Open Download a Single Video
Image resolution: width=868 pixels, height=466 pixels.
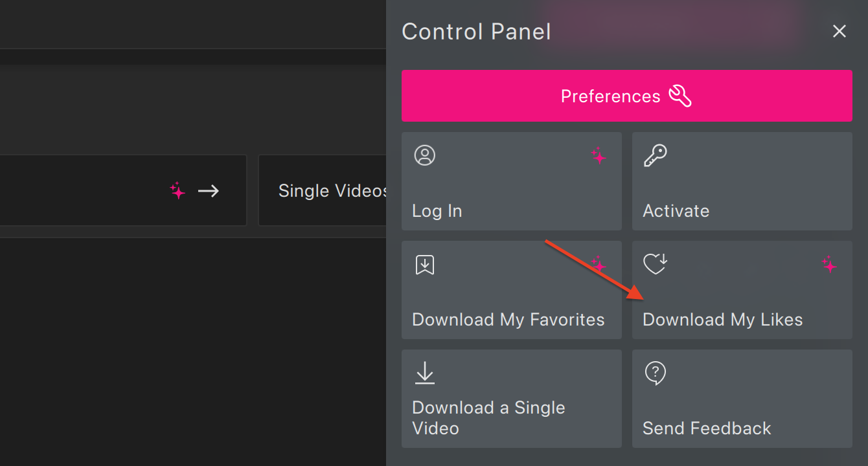coord(511,399)
